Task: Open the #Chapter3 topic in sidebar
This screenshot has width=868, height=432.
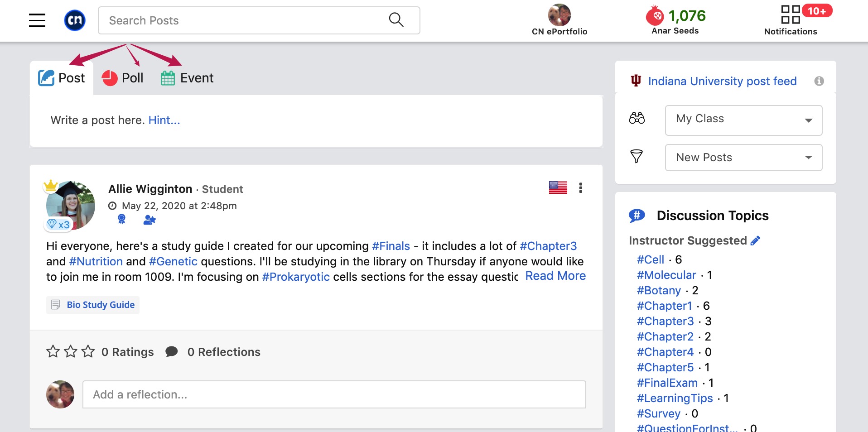Action: (665, 321)
